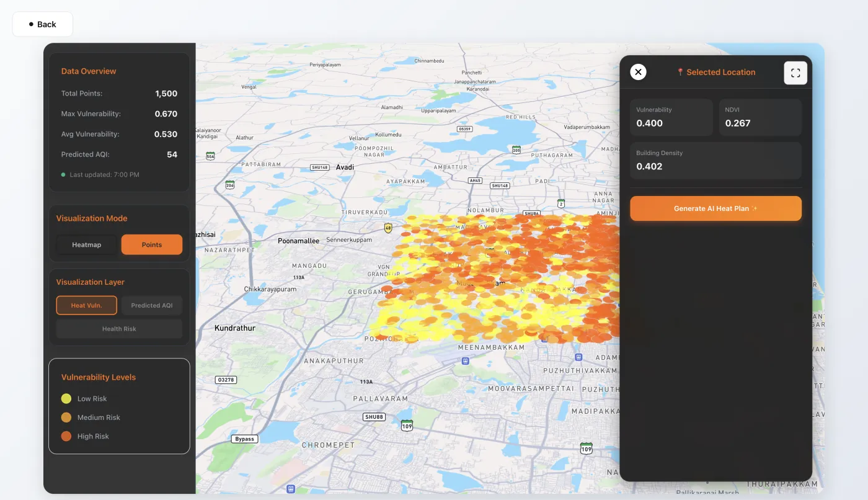Click the Bypass road label
This screenshot has height=500, width=868.
244,439
